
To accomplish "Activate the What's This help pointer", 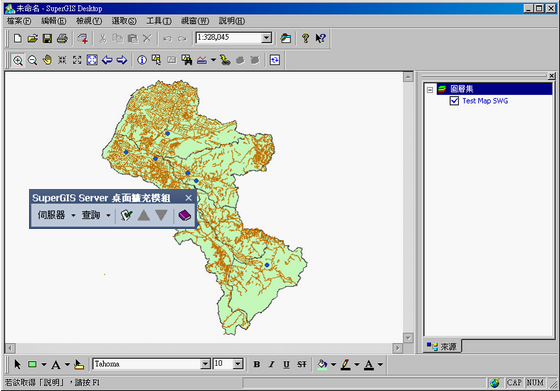I will pyautogui.click(x=320, y=38).
